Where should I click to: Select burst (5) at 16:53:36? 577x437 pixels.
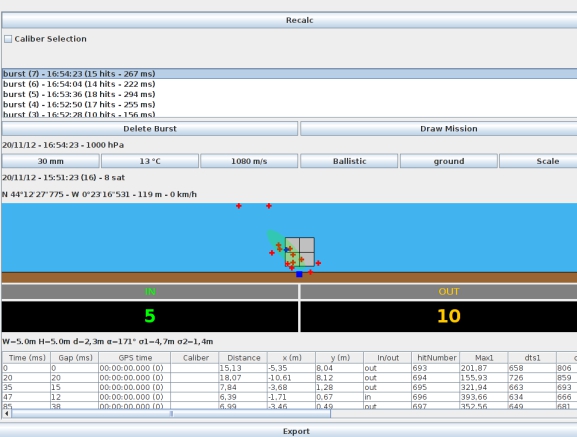coord(289,94)
